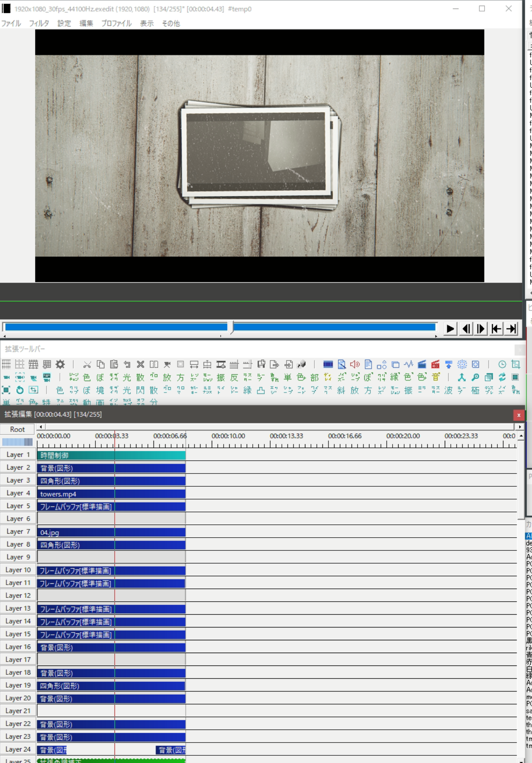Image resolution: width=532 pixels, height=763 pixels.
Task: Toggle visibility of Layer 7
Action: coord(18,532)
